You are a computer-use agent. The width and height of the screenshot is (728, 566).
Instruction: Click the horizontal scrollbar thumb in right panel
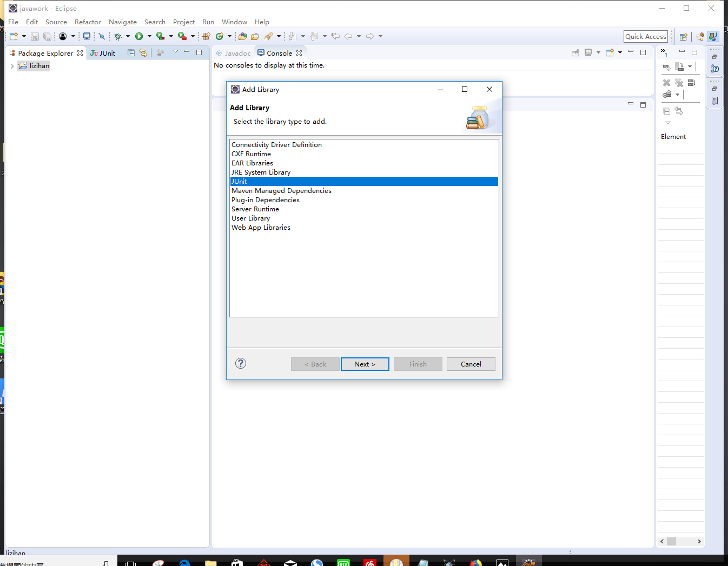click(x=671, y=541)
